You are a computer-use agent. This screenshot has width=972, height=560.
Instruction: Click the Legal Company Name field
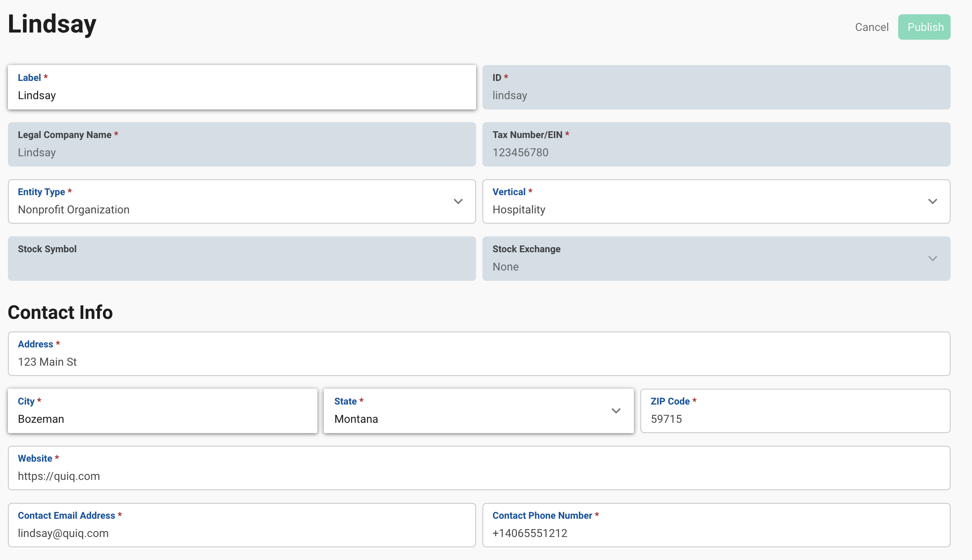click(241, 152)
